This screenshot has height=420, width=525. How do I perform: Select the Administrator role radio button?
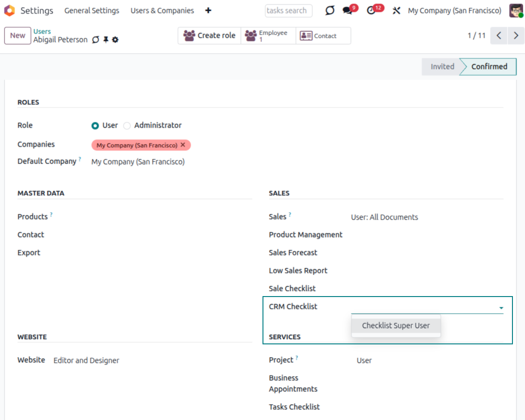pos(127,125)
